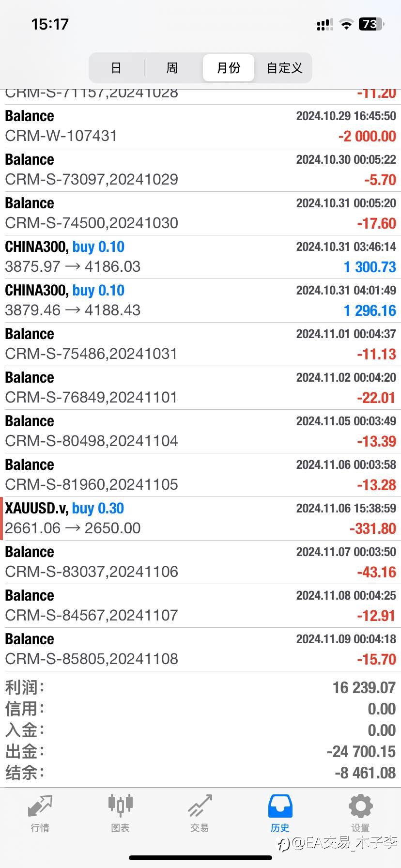Tap the Wi-Fi status icon
Viewport: 401px width, 868px height.
pyautogui.click(x=346, y=24)
